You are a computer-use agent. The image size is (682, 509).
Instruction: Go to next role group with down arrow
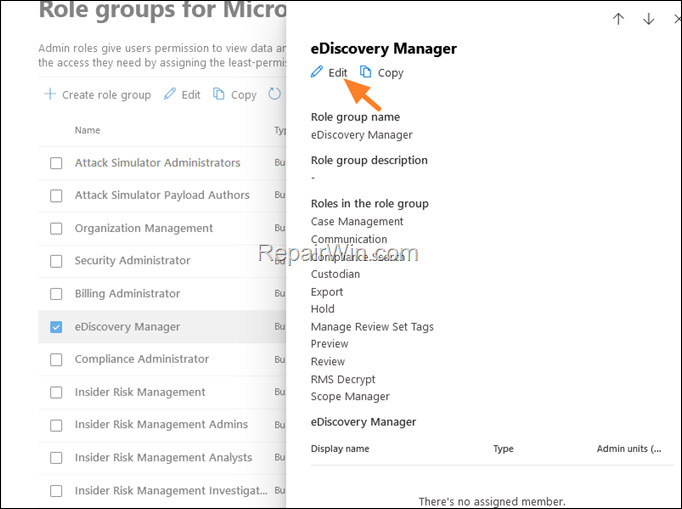tap(649, 19)
